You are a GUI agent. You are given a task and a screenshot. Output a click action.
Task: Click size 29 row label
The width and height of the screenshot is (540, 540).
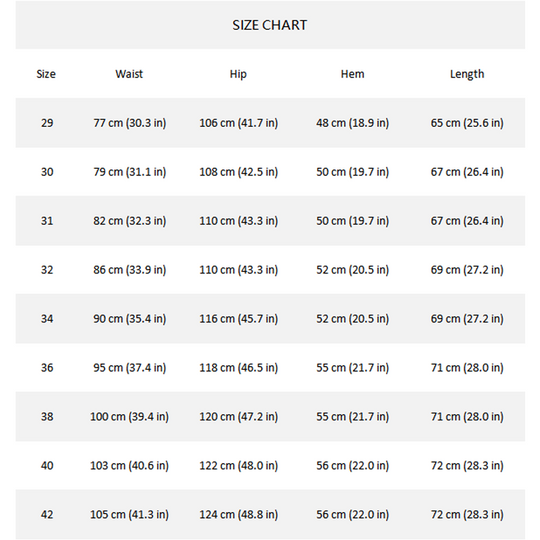click(x=47, y=123)
